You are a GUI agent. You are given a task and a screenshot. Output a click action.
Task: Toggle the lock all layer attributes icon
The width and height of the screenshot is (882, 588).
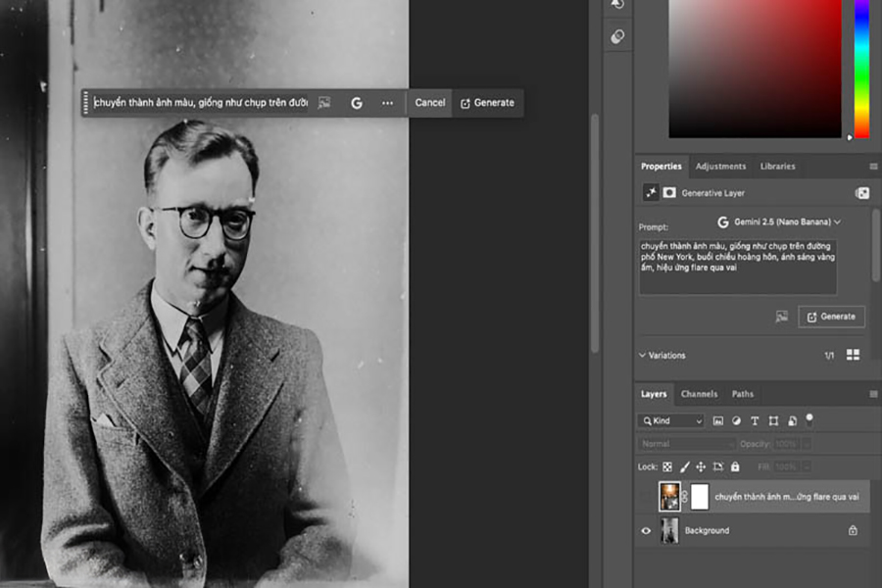click(x=735, y=467)
